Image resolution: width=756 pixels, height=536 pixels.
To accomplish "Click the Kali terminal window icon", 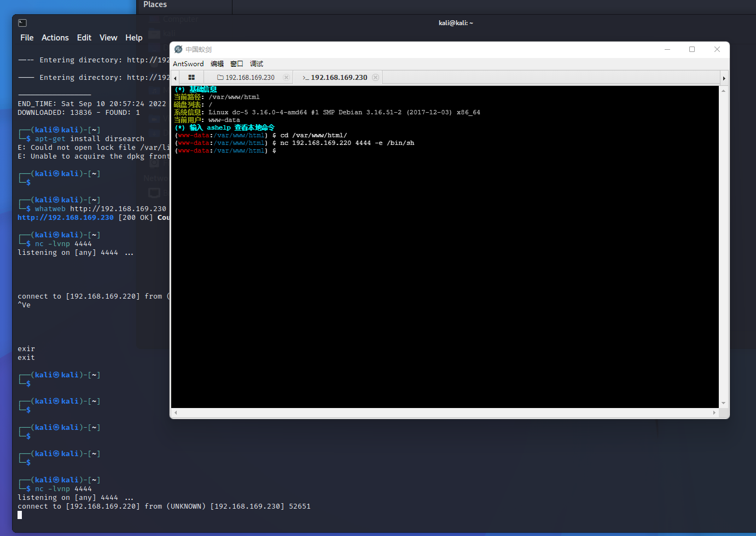I will click(22, 23).
